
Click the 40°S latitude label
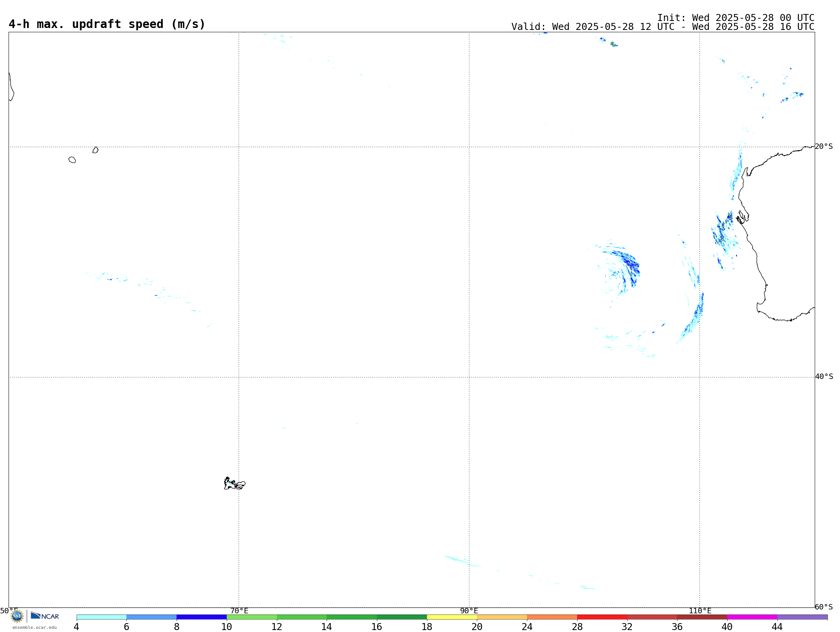pos(824,377)
